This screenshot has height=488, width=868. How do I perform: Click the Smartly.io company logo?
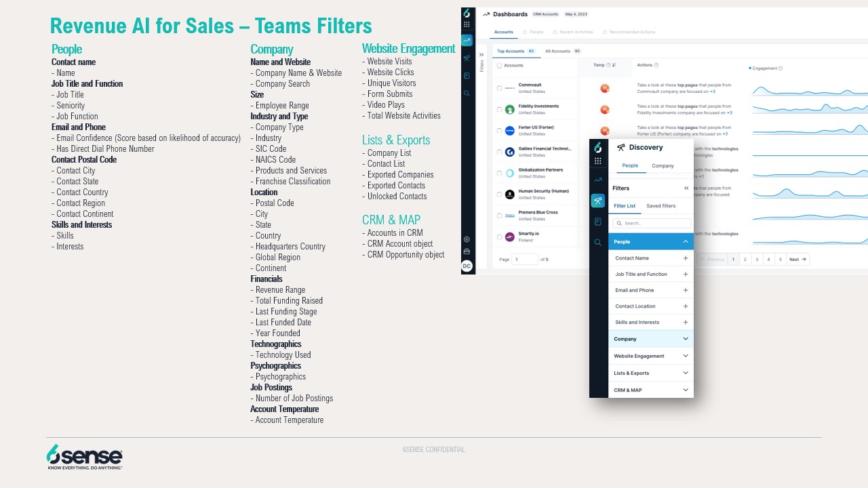510,237
